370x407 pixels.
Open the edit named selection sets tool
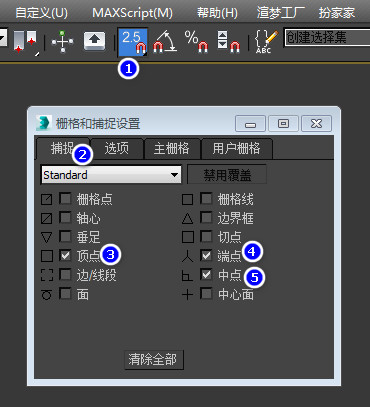(x=266, y=42)
